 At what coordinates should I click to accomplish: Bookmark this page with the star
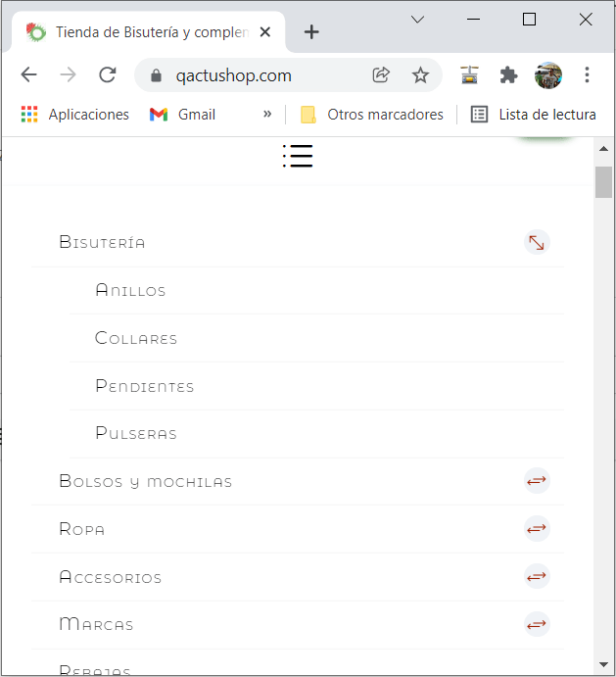click(420, 75)
